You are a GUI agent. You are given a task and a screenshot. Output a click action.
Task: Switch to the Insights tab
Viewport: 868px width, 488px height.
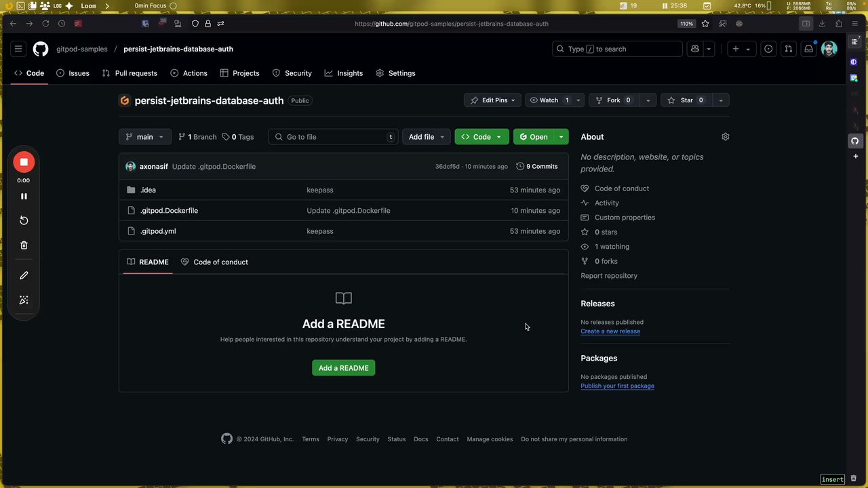[x=343, y=73]
